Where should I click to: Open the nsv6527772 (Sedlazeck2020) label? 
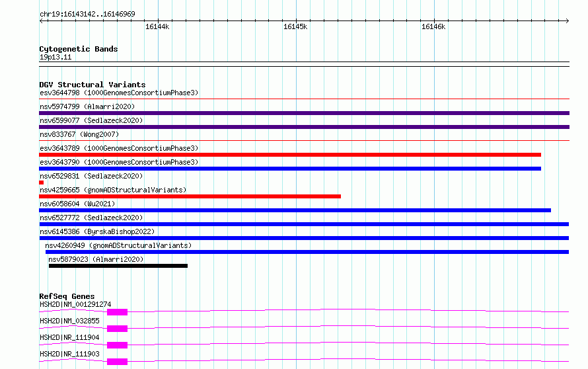pos(91,218)
